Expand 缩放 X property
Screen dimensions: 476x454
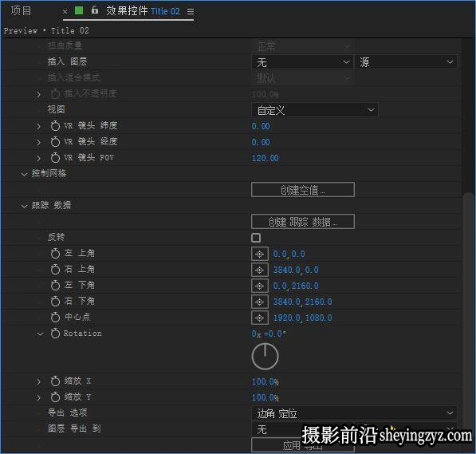(x=38, y=381)
